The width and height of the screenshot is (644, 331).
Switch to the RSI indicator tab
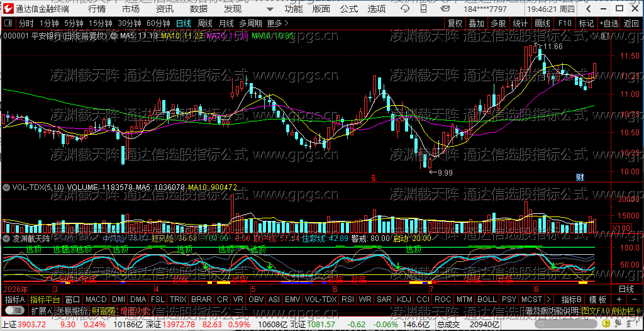click(x=347, y=300)
